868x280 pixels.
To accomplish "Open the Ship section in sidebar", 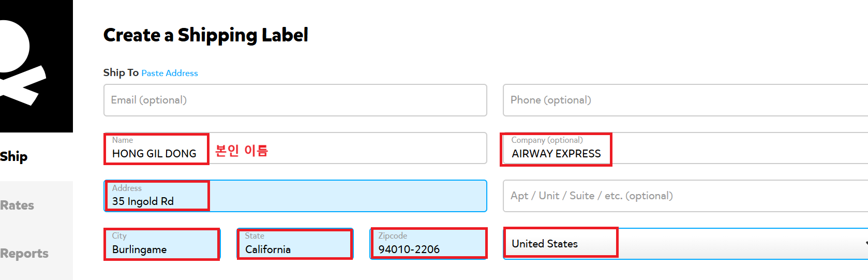I will (x=14, y=156).
